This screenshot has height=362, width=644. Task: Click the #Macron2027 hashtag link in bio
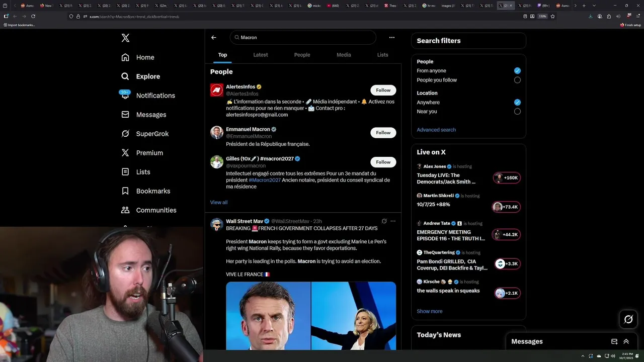(265, 180)
